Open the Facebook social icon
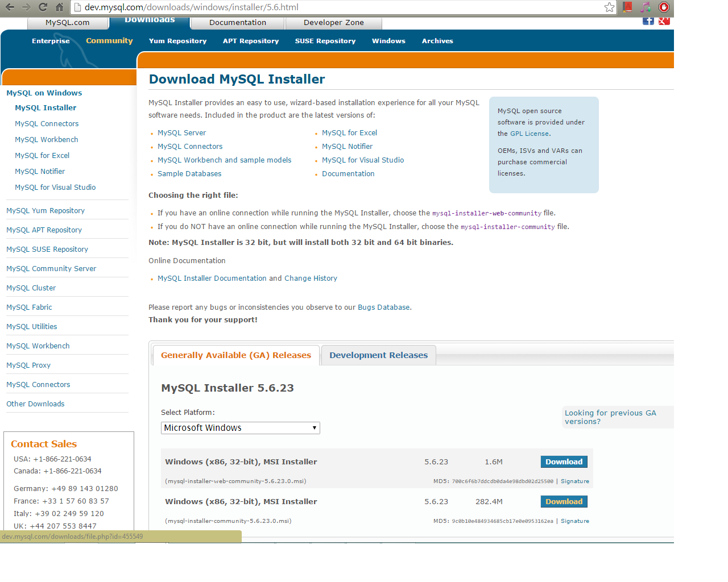The height and width of the screenshot is (582, 728). click(648, 21)
